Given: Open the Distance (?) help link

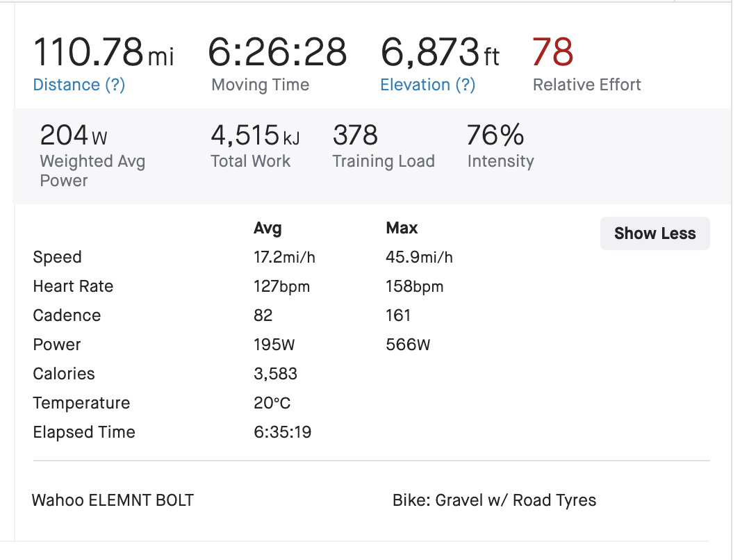Looking at the screenshot, I should pyautogui.click(x=79, y=85).
